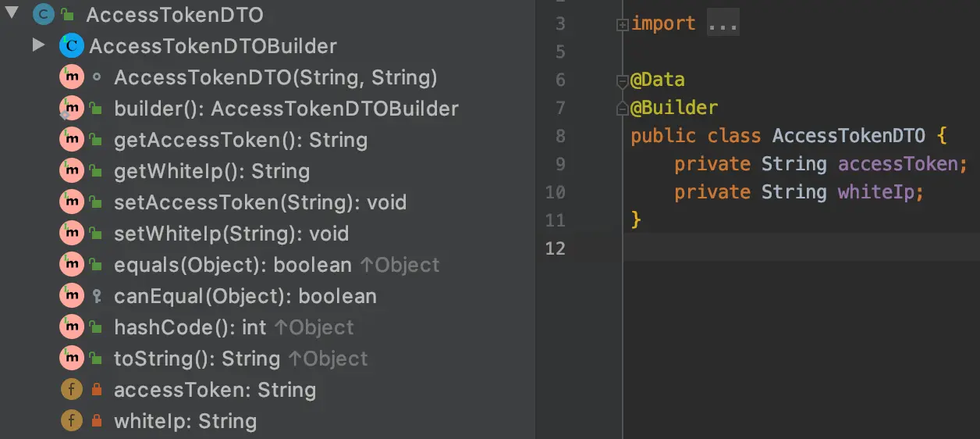Screen dimensions: 980x439
Task: Collapse the AccessTokenDTO root node
Action: click(x=12, y=13)
